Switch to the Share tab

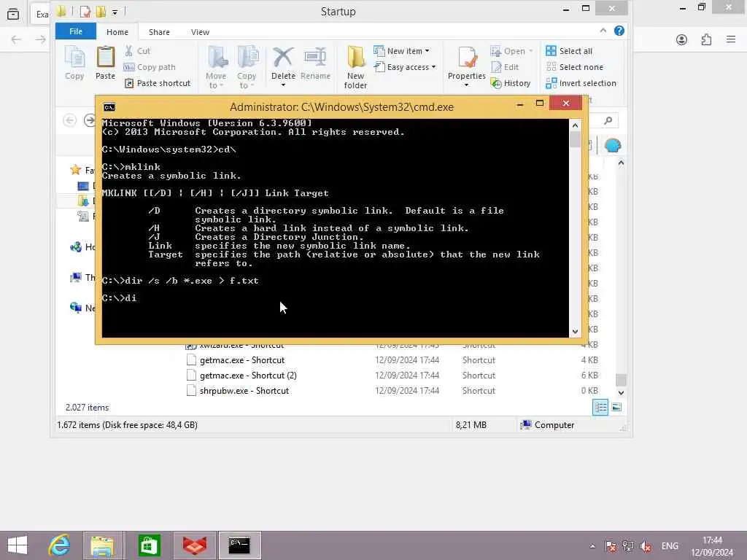159,32
